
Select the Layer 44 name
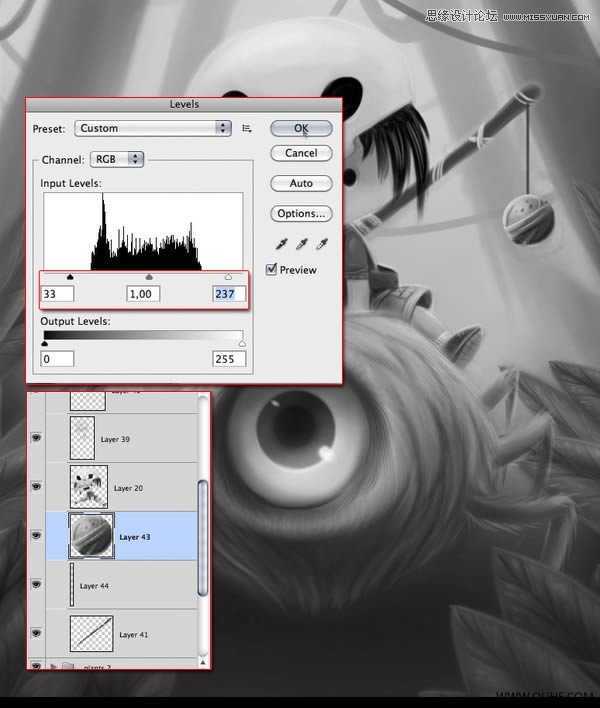[x=94, y=586]
